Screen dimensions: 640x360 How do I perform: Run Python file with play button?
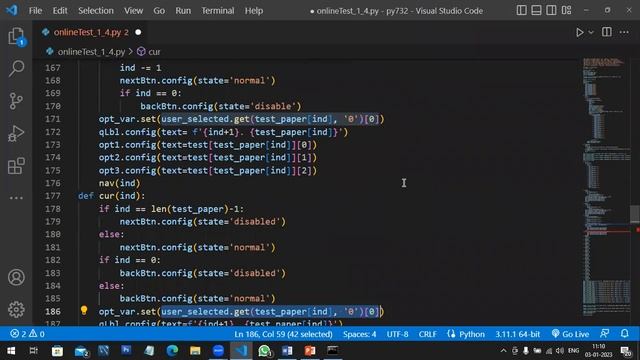580,32
